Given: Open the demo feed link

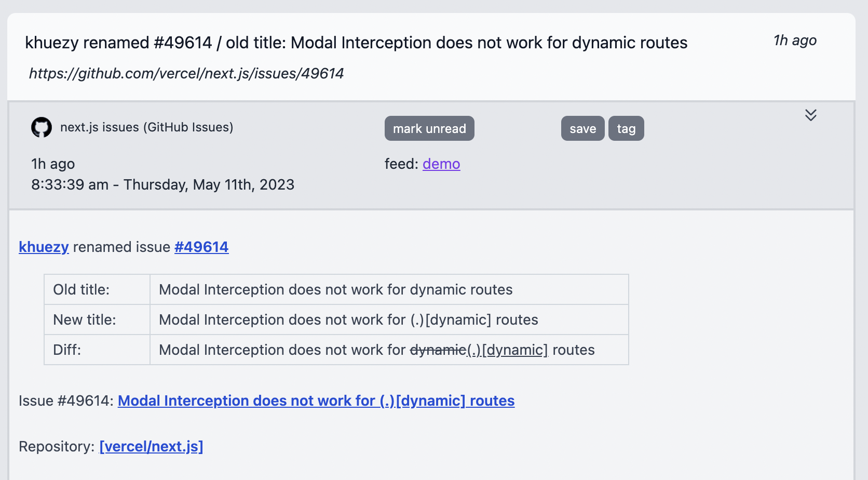Looking at the screenshot, I should click(441, 164).
